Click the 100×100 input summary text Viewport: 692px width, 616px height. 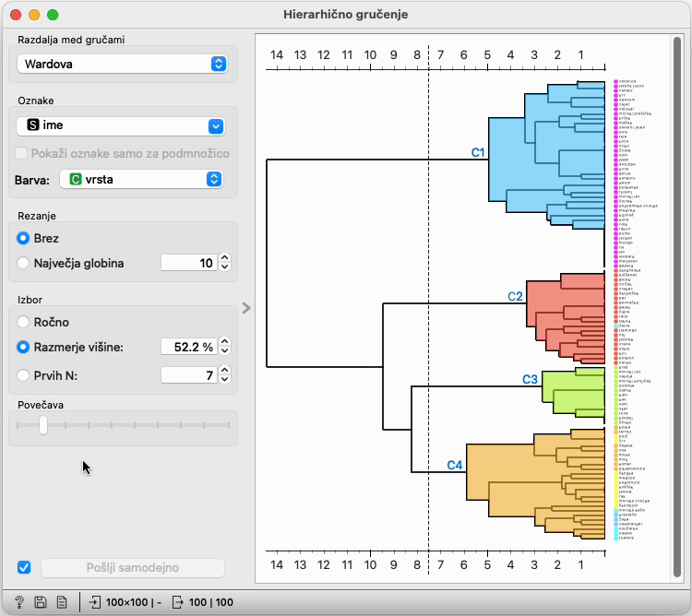[133, 602]
